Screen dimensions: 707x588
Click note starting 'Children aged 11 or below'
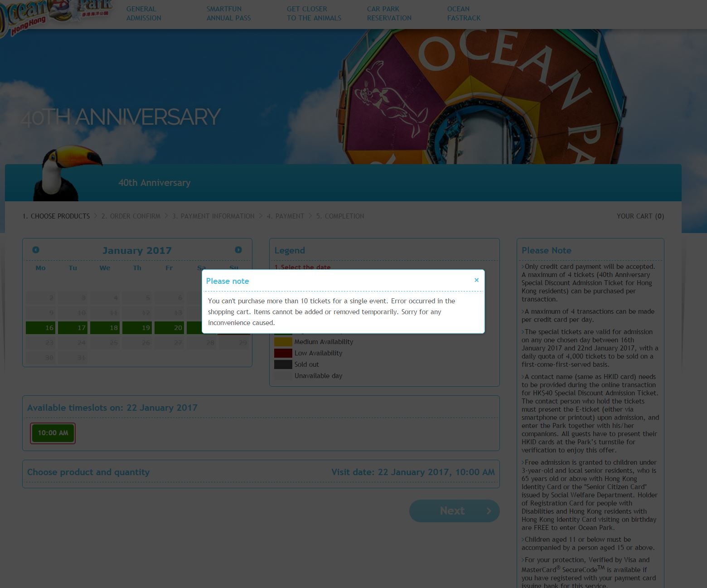(588, 544)
